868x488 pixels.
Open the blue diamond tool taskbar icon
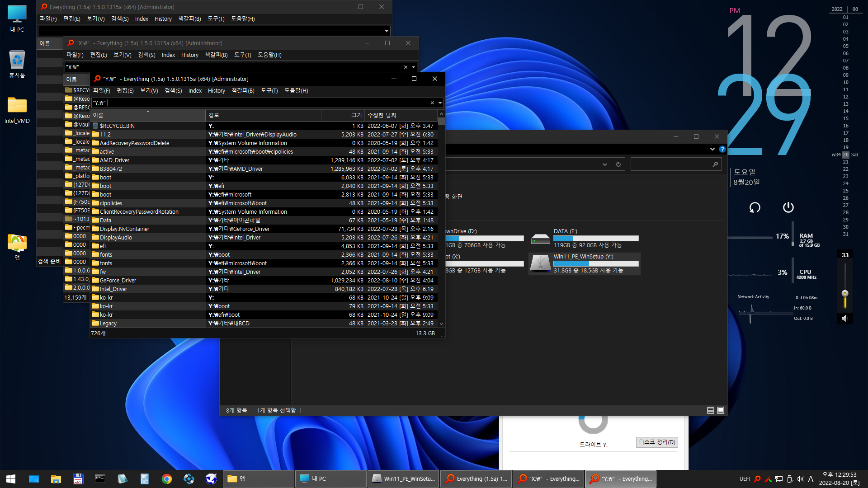tap(189, 479)
